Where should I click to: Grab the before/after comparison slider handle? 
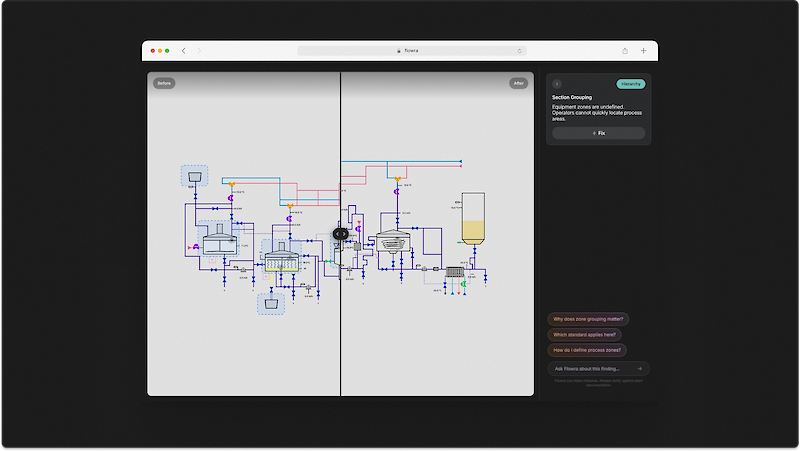point(340,234)
